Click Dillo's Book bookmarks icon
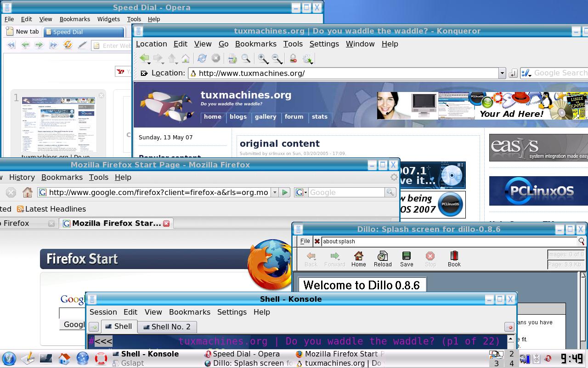The image size is (588, 368). (454, 259)
